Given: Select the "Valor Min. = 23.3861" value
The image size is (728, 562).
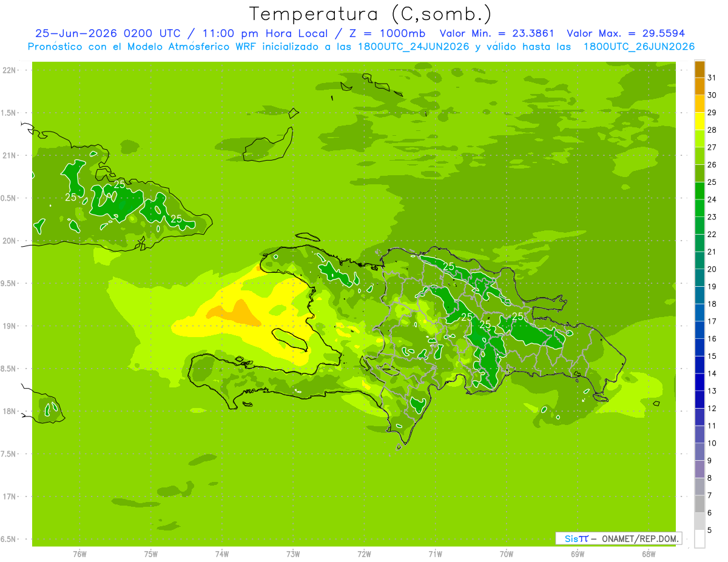Looking at the screenshot, I should coord(497,33).
